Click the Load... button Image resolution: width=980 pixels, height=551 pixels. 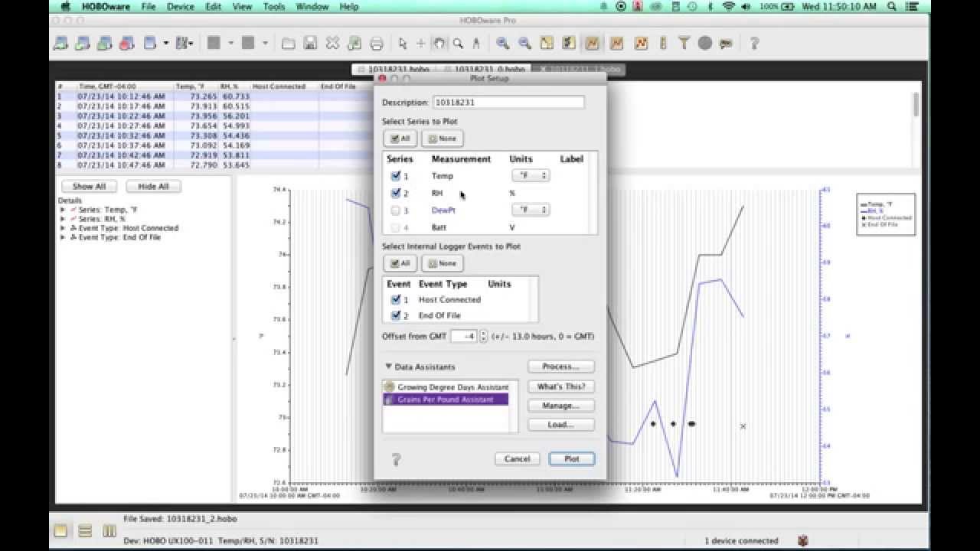(x=561, y=425)
